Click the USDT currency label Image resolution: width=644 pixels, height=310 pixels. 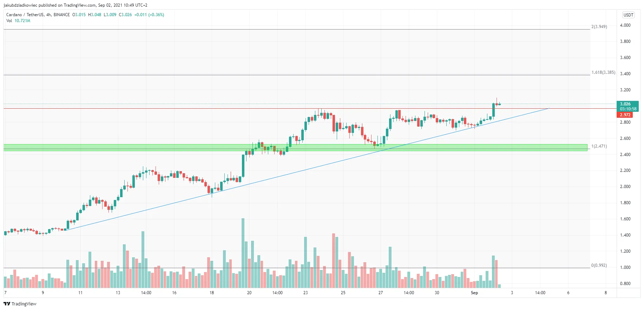pyautogui.click(x=628, y=15)
